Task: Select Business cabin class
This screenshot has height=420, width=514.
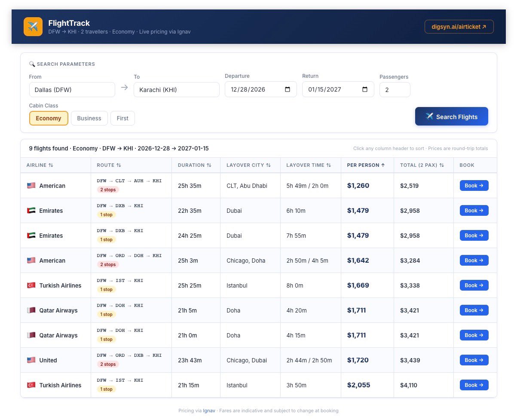Action: pos(89,118)
